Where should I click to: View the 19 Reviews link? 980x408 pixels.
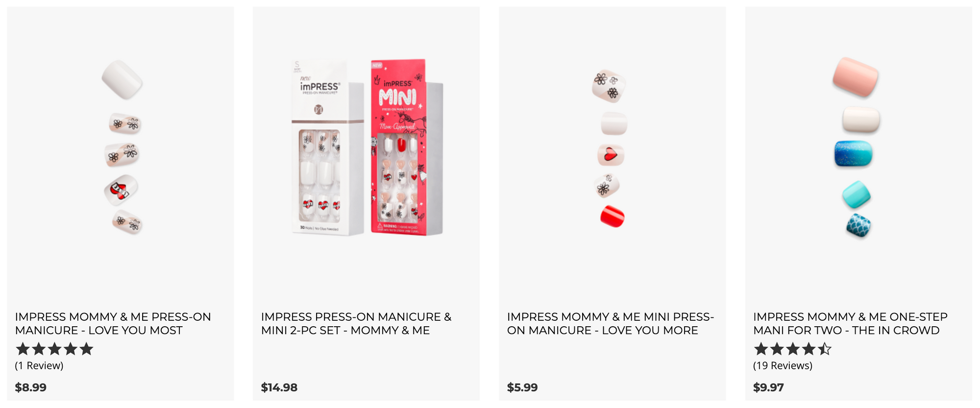tap(783, 366)
